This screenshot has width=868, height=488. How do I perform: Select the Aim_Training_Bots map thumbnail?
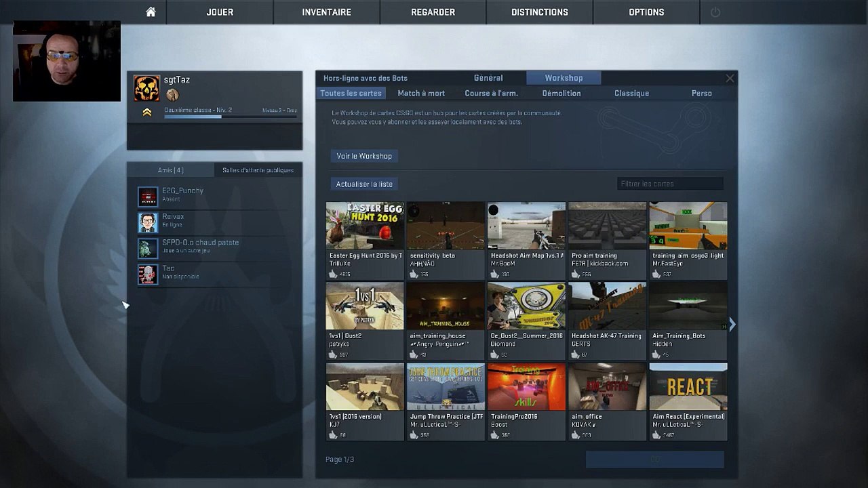[688, 306]
